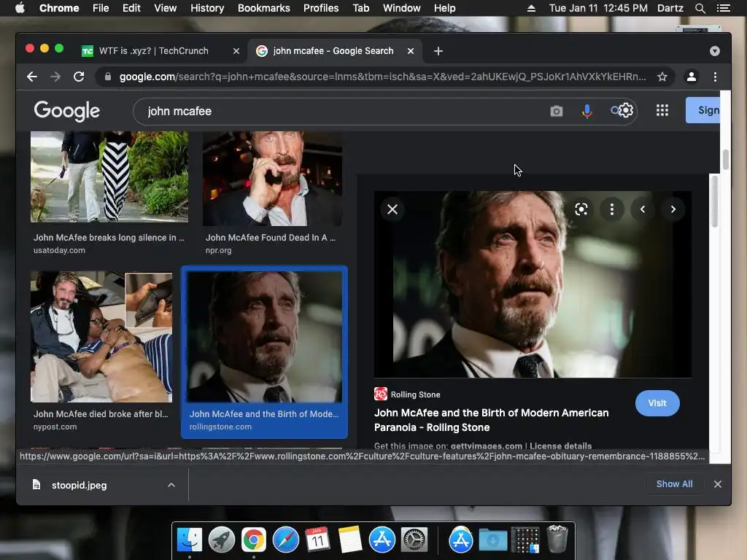Open Notes from the dock
Viewport: 747px width, 560px height.
pyautogui.click(x=349, y=540)
